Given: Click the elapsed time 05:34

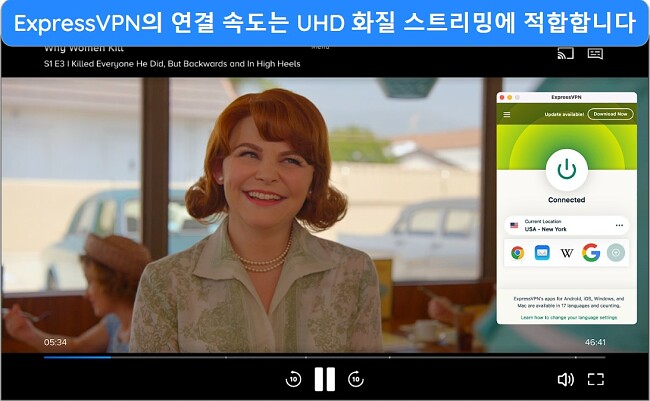Looking at the screenshot, I should pos(55,343).
